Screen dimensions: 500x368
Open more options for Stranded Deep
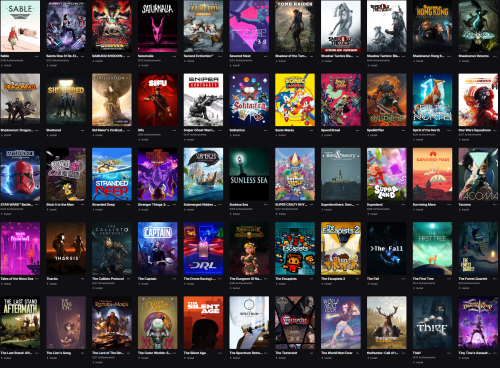point(128,204)
